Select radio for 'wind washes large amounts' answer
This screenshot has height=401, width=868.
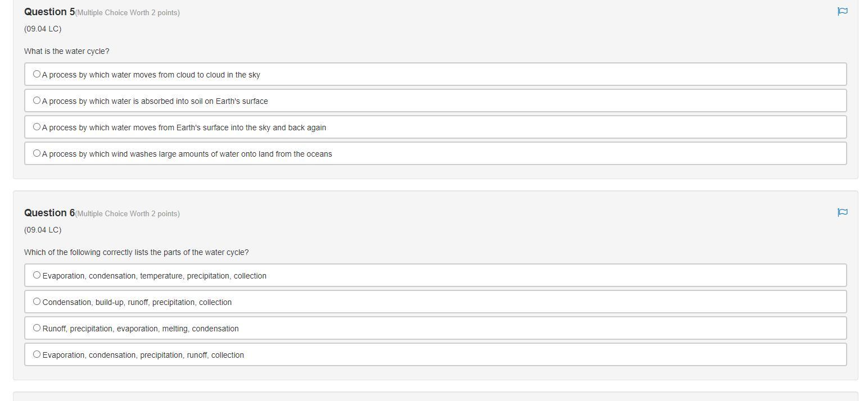click(x=37, y=153)
